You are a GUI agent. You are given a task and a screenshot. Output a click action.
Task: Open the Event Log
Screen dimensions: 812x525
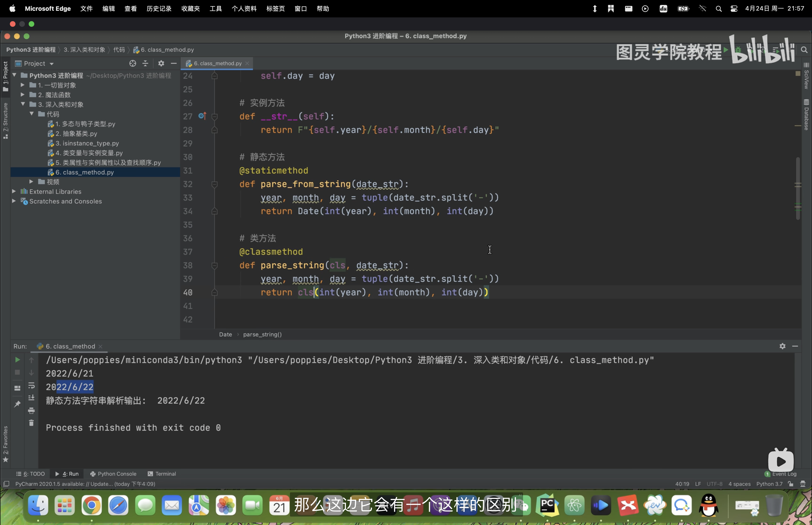pos(781,474)
